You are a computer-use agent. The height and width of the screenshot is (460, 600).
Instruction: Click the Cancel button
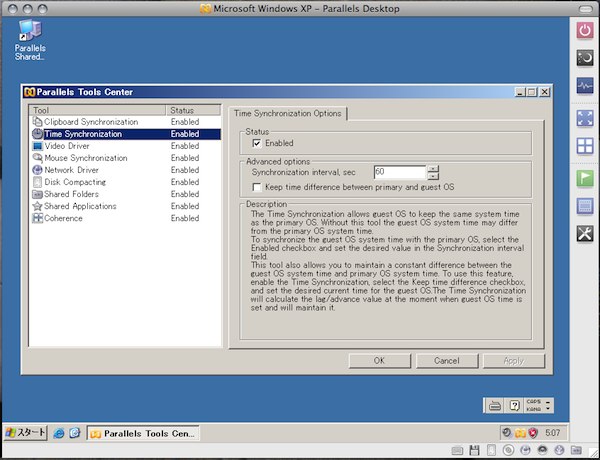447,361
